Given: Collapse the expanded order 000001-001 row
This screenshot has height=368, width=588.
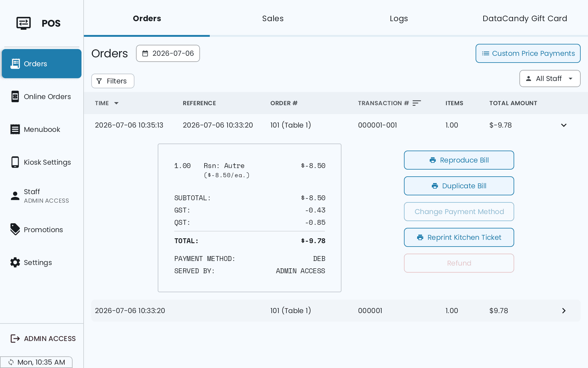Looking at the screenshot, I should pyautogui.click(x=564, y=125).
